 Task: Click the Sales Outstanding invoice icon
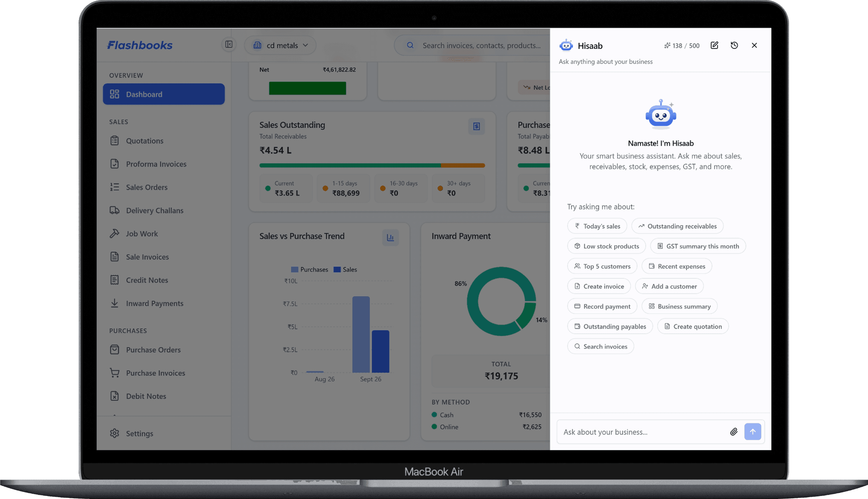(476, 126)
